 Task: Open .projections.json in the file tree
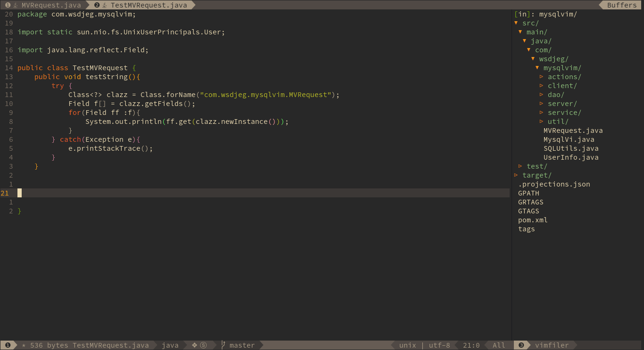point(554,184)
